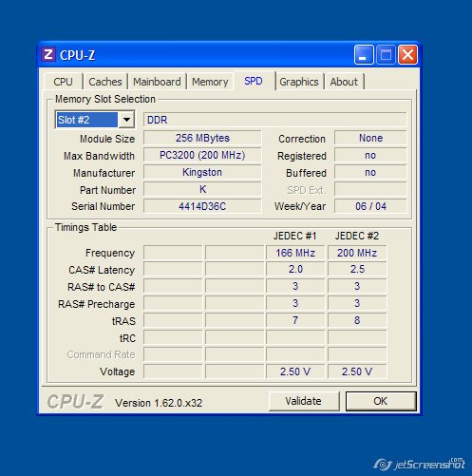Click the CPU-Z title bar text
Viewport: 472px width, 476px height.
click(x=78, y=55)
